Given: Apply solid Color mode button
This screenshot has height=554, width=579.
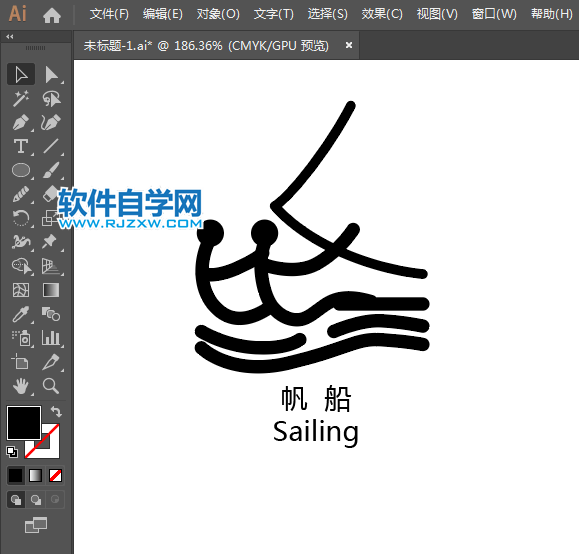Looking at the screenshot, I should point(16,475).
